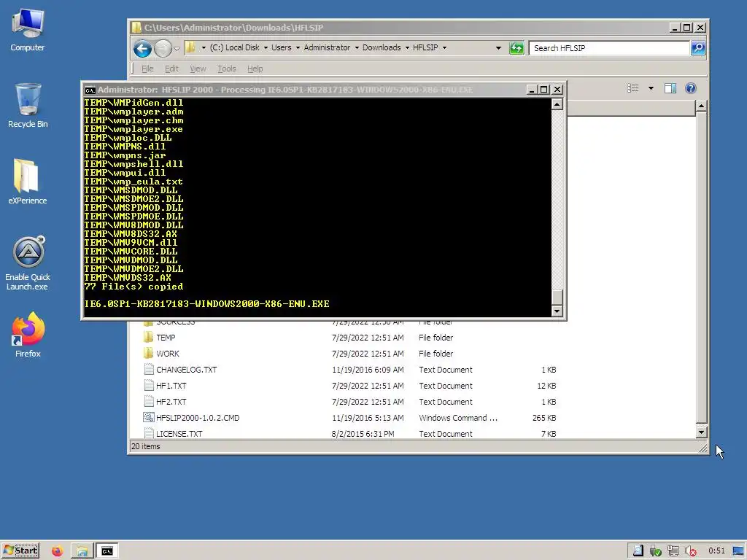The width and height of the screenshot is (747, 560).
Task: Click the volume tray icon
Action: (x=690, y=551)
